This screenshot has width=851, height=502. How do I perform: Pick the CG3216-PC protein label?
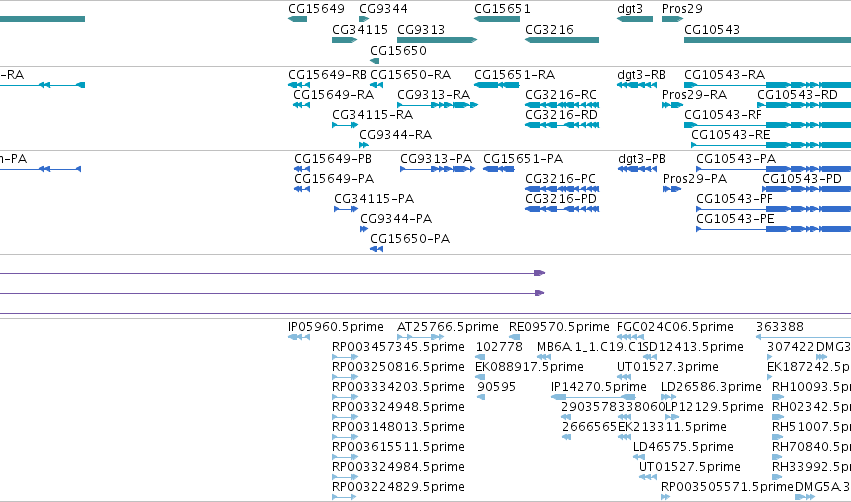[561, 179]
